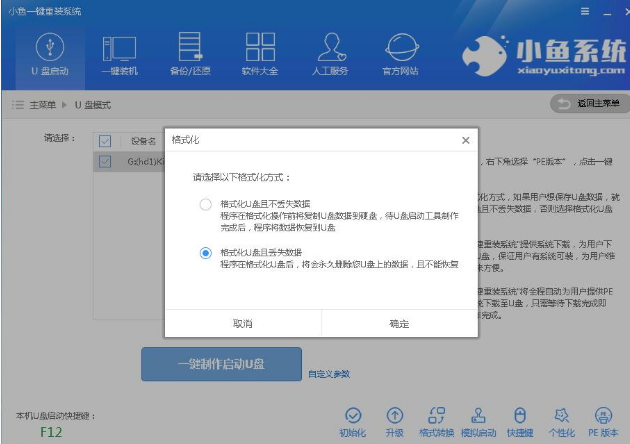
Task: Click the 初始化 icon at bottom
Action: point(353,421)
